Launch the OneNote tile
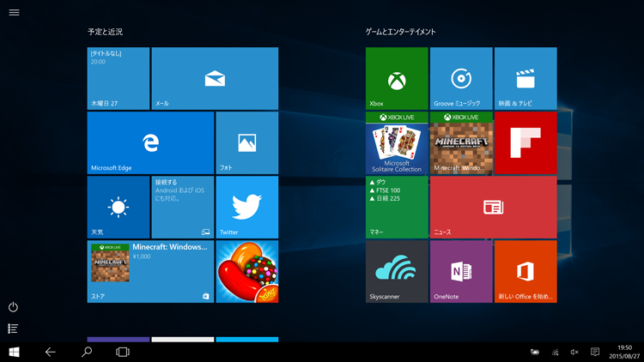The image size is (644, 362). [461, 271]
